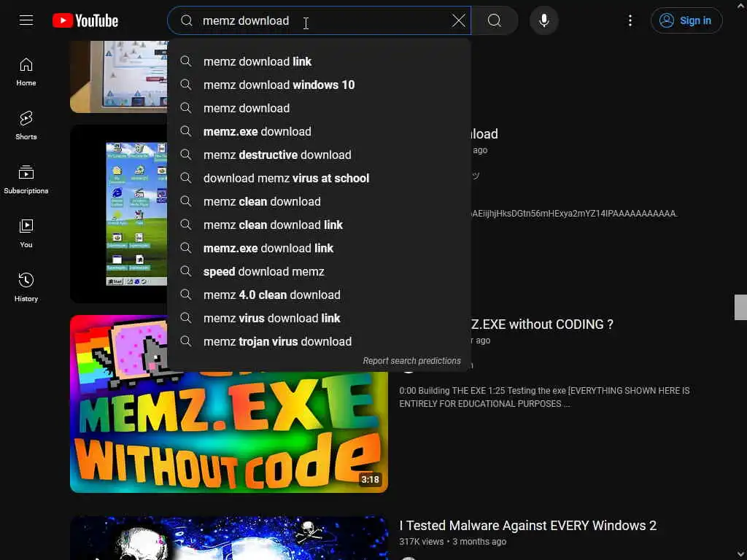Click the scrollbar down arrow

740,554
